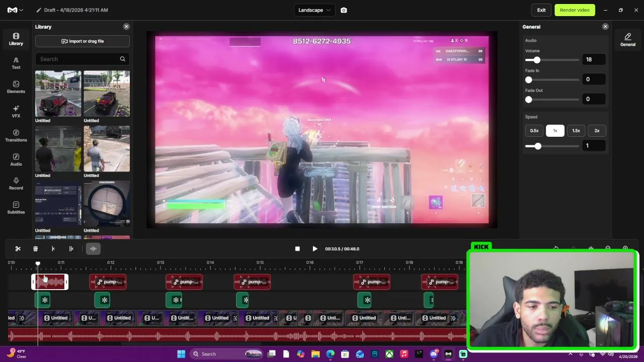
Task: Open Microsoft Edge from the taskbar
Action: (331, 354)
